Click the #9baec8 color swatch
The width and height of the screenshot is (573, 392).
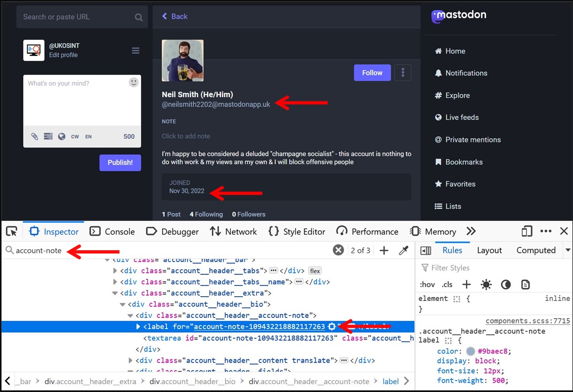click(469, 352)
